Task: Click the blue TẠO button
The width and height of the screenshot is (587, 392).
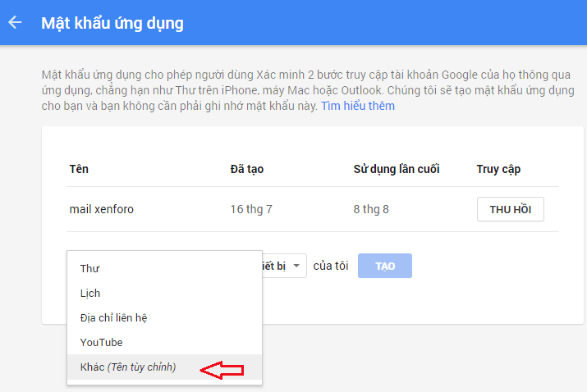Action: (x=385, y=266)
